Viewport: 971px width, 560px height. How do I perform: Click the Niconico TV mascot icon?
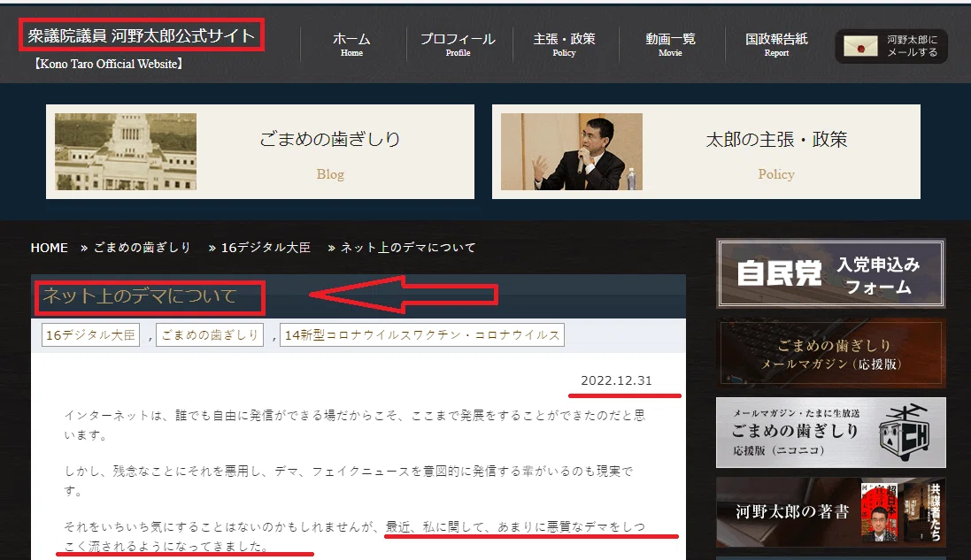[x=904, y=433]
